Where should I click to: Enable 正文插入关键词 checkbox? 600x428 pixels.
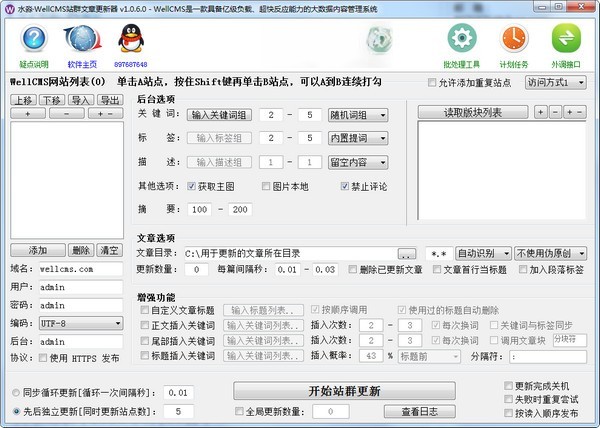[x=145, y=325]
